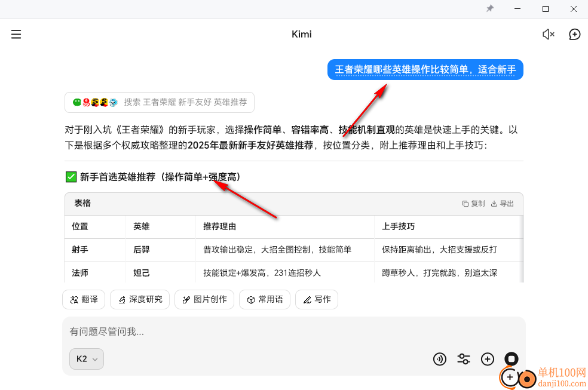Open the 常用语 shortcut
This screenshot has width=588, height=390.
[265, 299]
